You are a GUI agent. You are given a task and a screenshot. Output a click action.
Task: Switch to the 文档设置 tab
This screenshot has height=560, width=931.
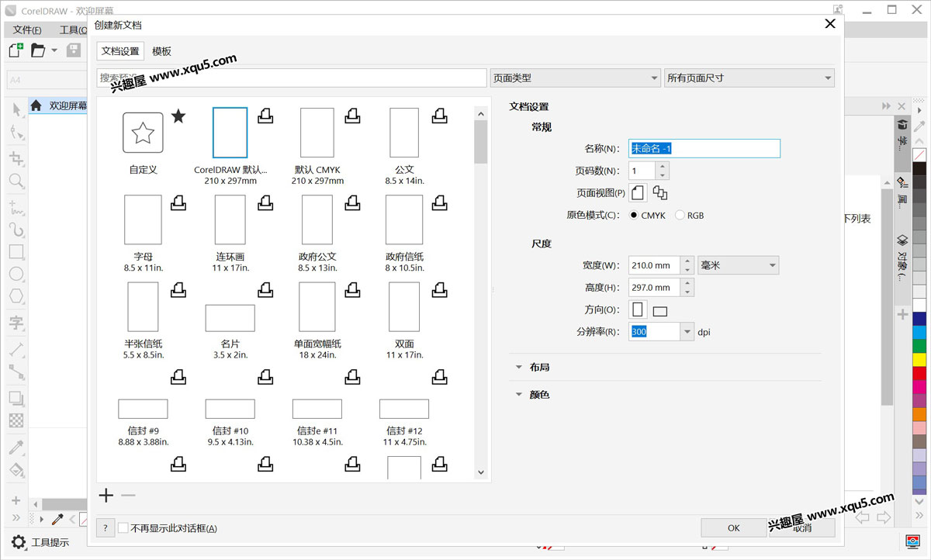pyautogui.click(x=120, y=51)
